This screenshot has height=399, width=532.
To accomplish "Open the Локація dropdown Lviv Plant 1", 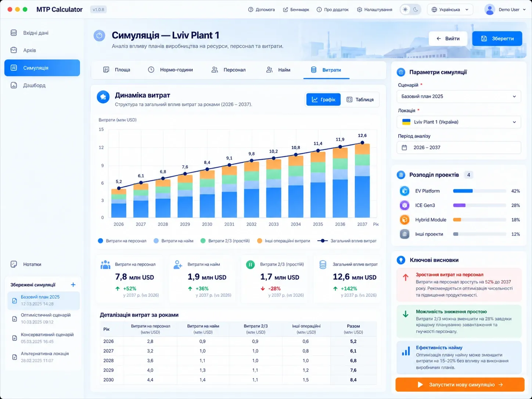I will pyautogui.click(x=459, y=122).
